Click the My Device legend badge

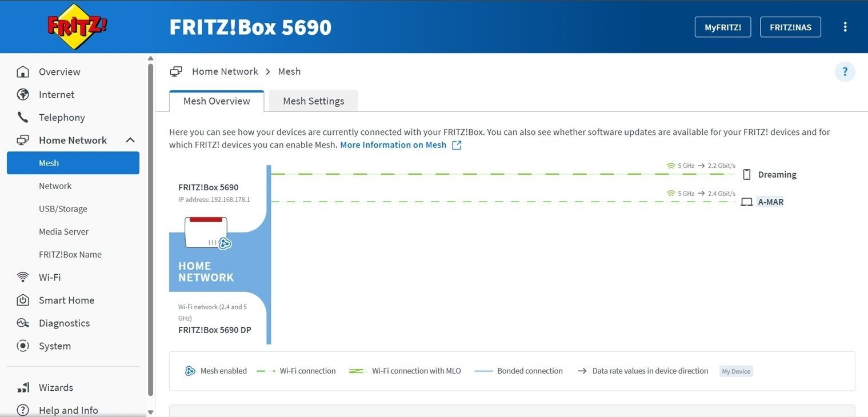736,371
